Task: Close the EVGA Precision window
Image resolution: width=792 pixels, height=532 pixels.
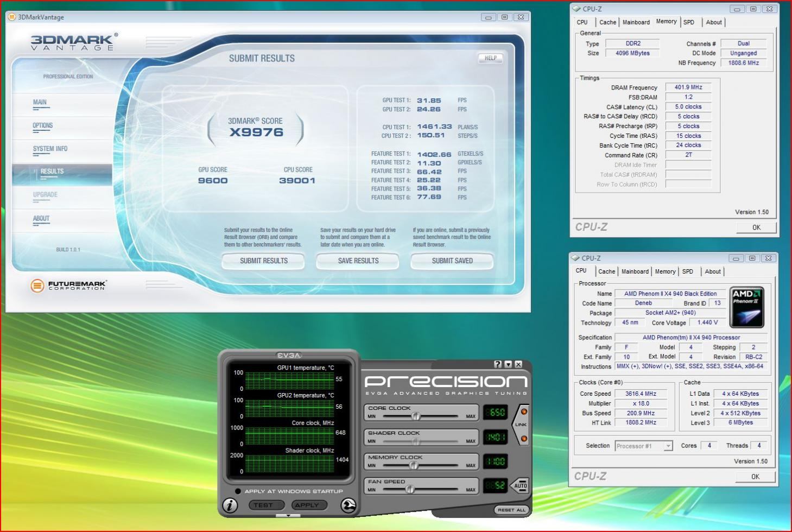Action: (x=518, y=364)
